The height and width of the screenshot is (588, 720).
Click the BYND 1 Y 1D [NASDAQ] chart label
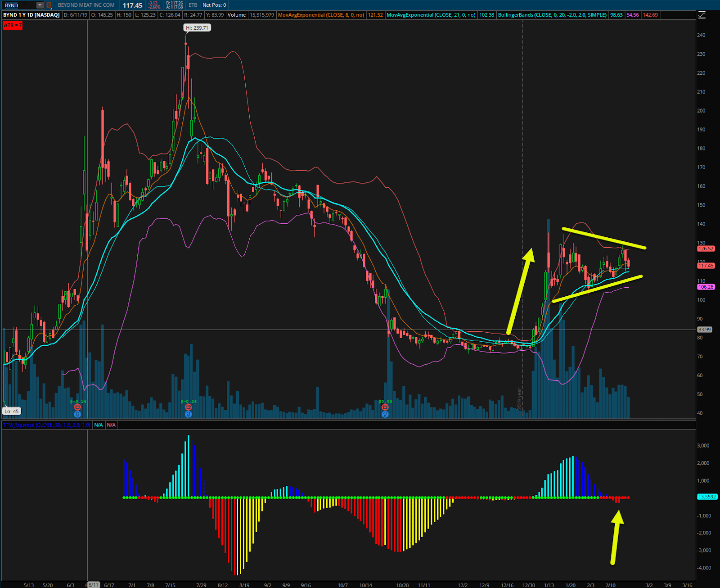point(31,15)
